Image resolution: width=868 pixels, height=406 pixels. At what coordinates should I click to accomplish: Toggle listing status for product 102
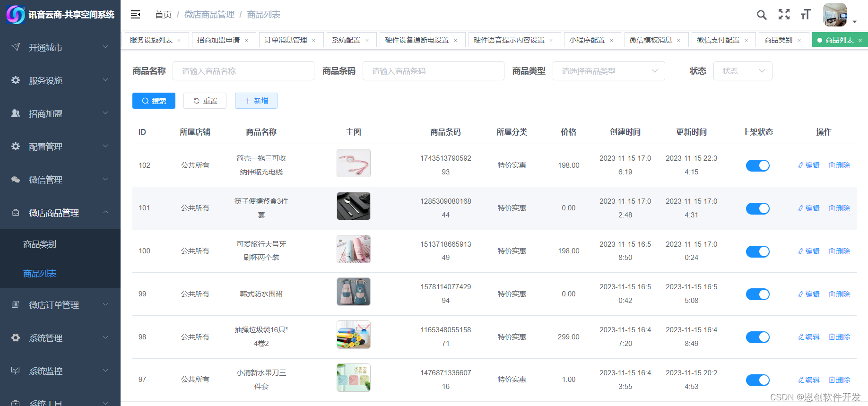pyautogui.click(x=757, y=165)
